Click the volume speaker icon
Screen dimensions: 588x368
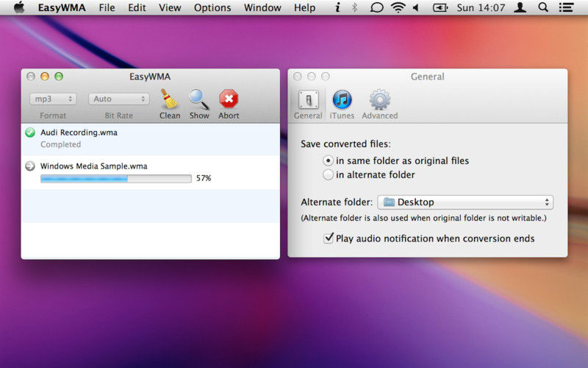(416, 7)
